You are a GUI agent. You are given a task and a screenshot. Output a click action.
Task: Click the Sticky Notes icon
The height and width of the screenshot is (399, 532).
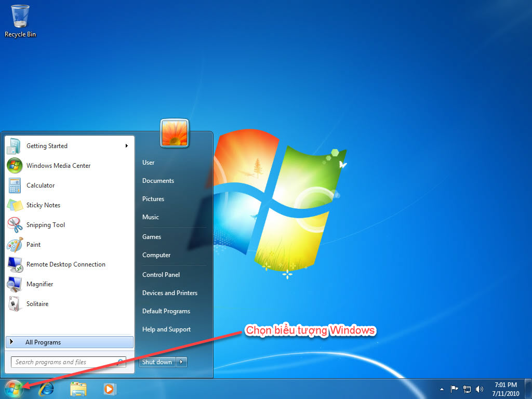point(15,205)
